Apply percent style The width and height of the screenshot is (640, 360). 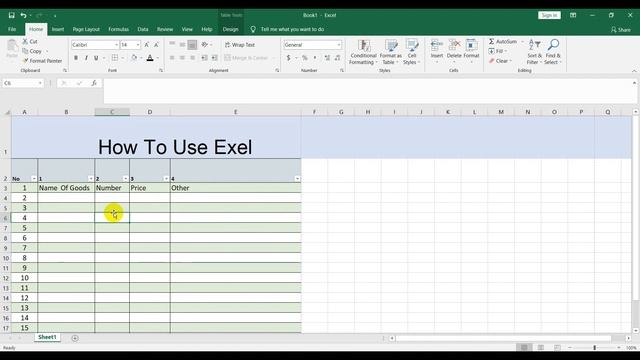coord(304,58)
